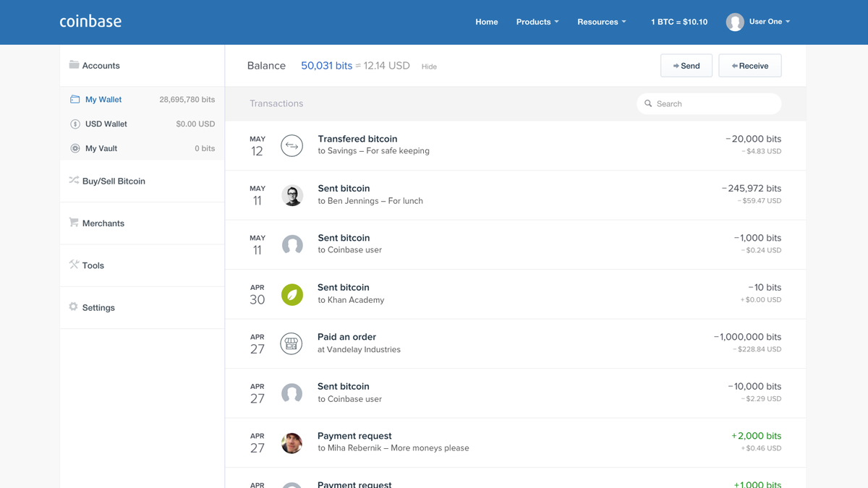Click the 1 BTC = $10.10 rate

coord(679,22)
